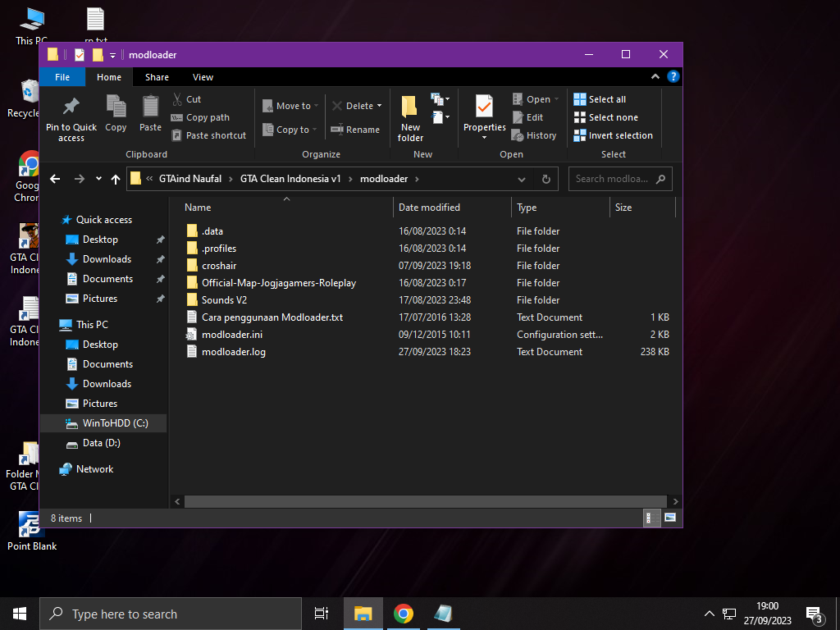Click GTAind Naufal breadcrumb
Viewport: 840px width, 630px height.
pos(190,179)
